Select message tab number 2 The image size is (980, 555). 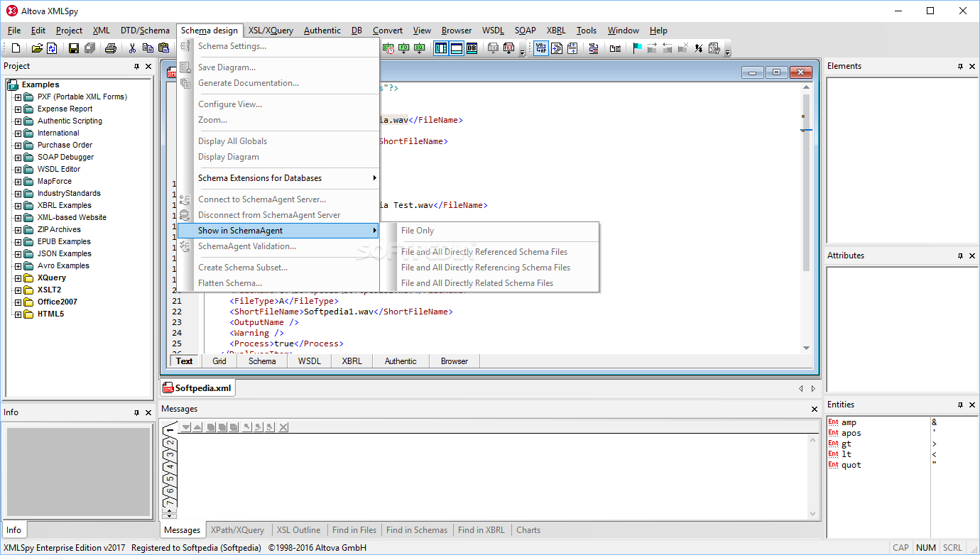point(170,443)
